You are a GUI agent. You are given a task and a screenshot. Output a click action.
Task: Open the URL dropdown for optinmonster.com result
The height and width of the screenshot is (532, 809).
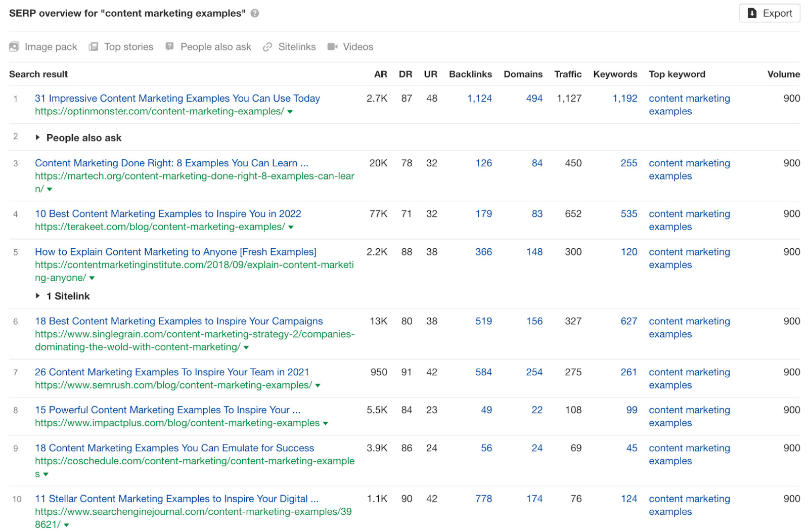click(290, 112)
